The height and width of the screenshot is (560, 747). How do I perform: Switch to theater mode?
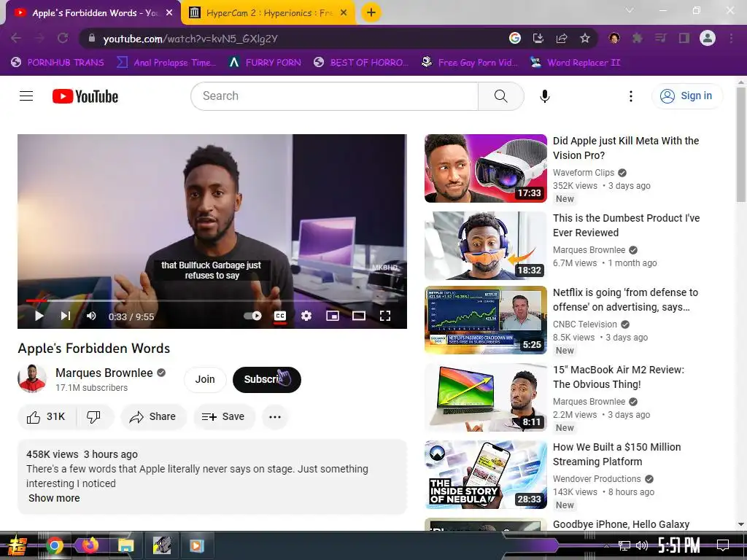pyautogui.click(x=359, y=316)
